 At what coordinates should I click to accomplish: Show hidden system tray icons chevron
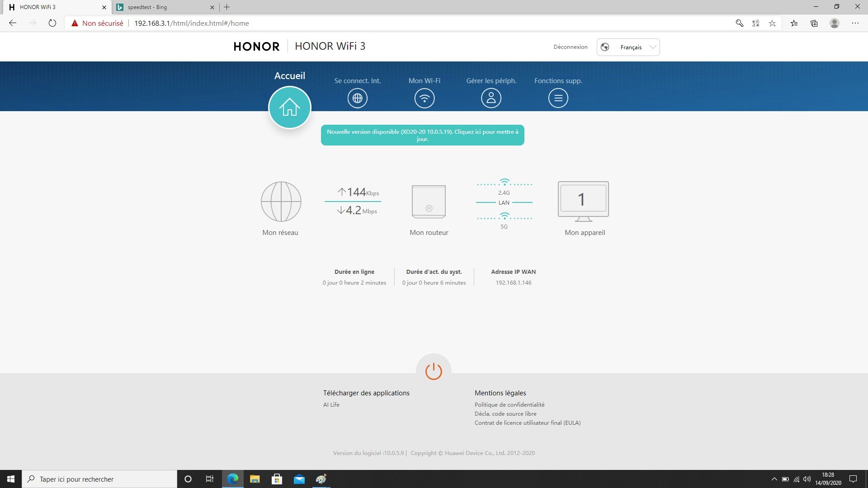774,479
